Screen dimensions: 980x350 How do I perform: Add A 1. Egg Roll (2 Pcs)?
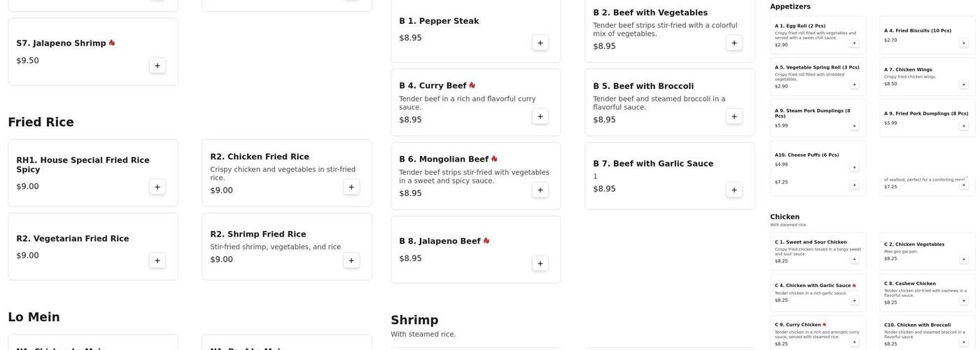(x=854, y=43)
